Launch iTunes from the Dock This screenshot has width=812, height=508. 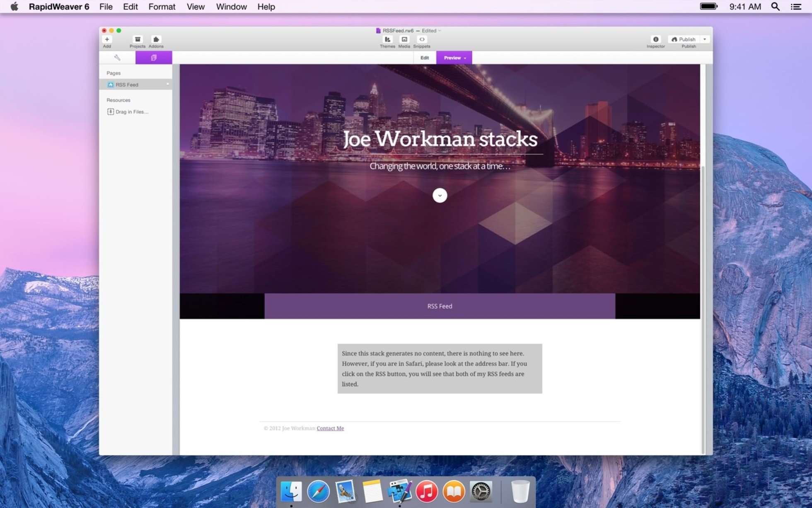427,491
